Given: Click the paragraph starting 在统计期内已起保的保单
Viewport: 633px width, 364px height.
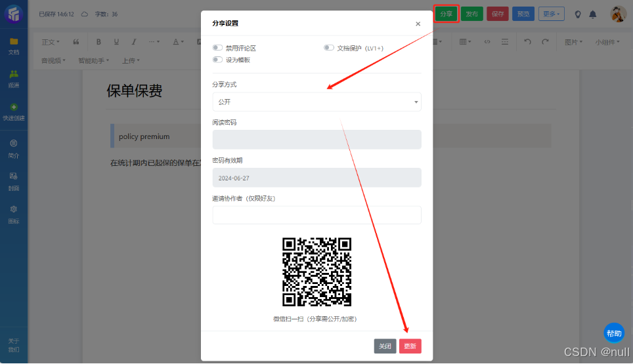Looking at the screenshot, I should (x=156, y=163).
